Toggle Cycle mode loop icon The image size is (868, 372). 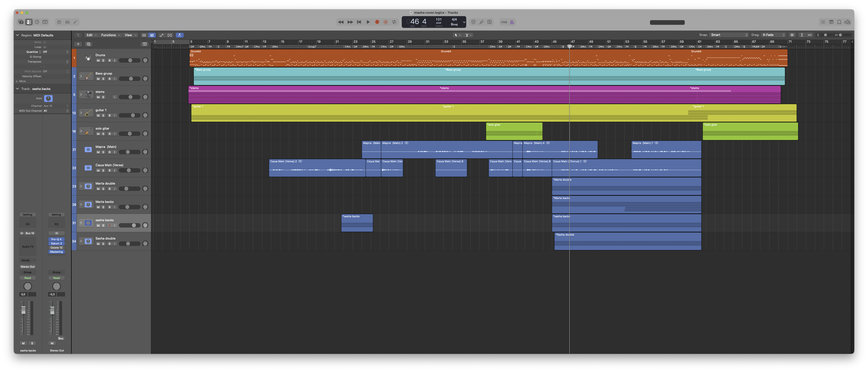click(394, 22)
